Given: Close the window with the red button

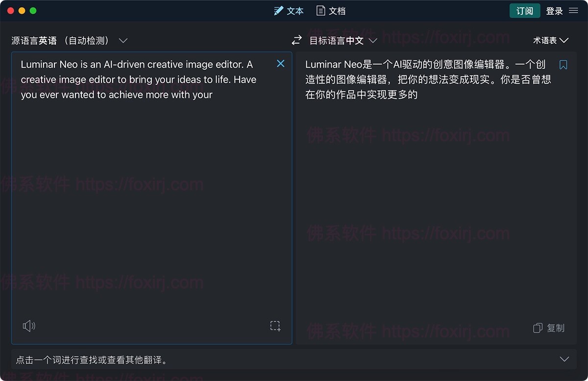Looking at the screenshot, I should [11, 11].
